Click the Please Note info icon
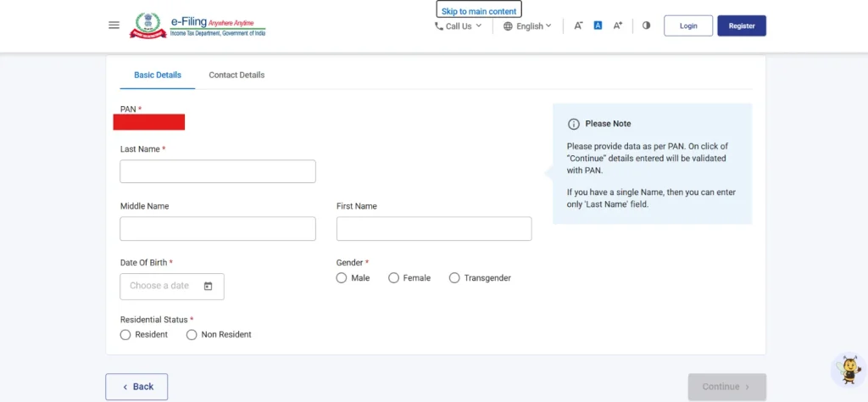The height and width of the screenshot is (402, 868). [574, 124]
